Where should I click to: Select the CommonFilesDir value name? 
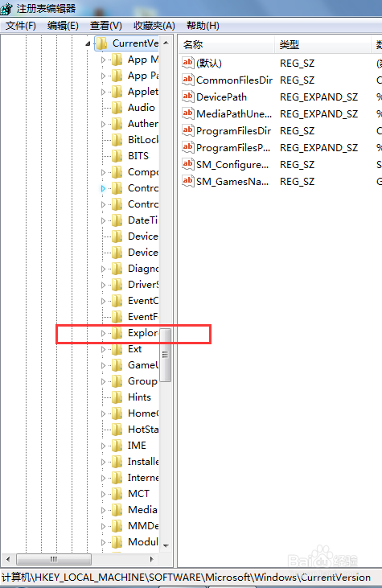234,80
